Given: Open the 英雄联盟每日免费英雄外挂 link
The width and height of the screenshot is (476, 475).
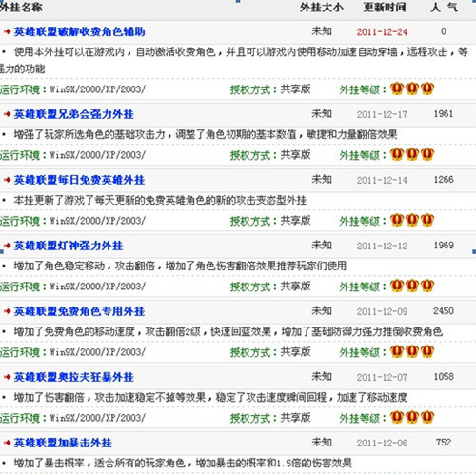Looking at the screenshot, I should [79, 180].
